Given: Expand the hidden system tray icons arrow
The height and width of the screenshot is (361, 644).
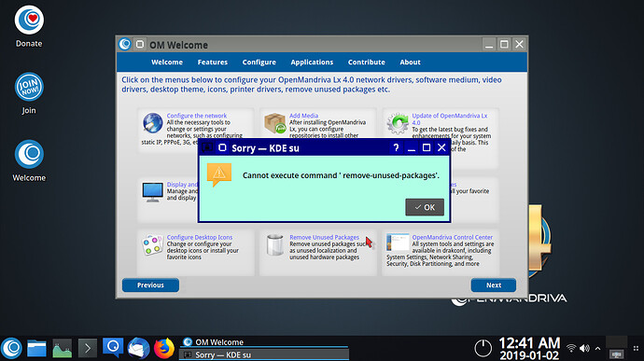Looking at the screenshot, I should coord(598,348).
